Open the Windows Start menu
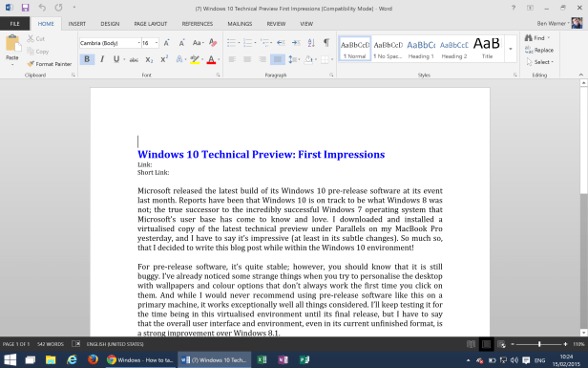 click(10, 359)
